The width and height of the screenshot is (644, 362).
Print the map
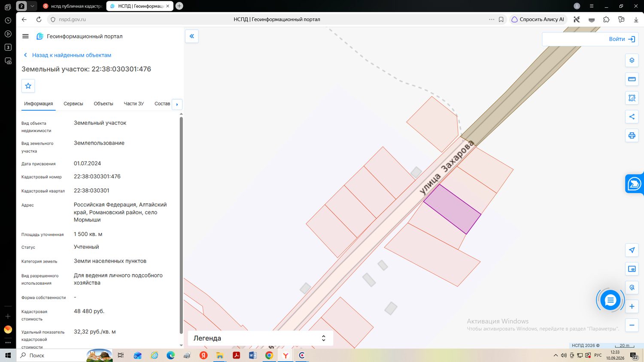tap(632, 136)
